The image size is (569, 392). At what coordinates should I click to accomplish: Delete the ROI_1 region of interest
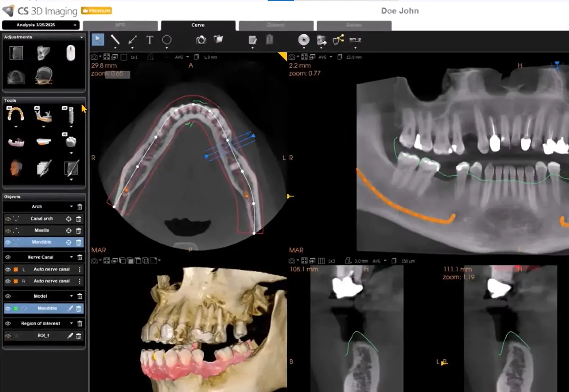pyautogui.click(x=79, y=336)
